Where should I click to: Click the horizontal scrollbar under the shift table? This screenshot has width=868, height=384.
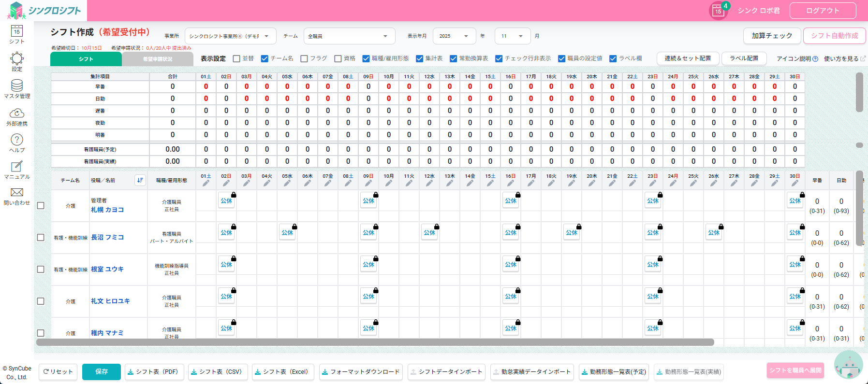375,342
